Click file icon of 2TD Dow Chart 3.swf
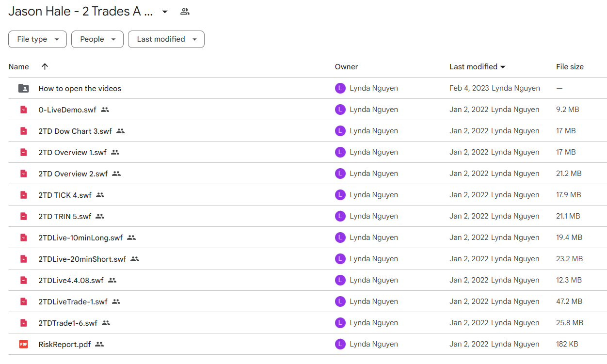 [23, 131]
